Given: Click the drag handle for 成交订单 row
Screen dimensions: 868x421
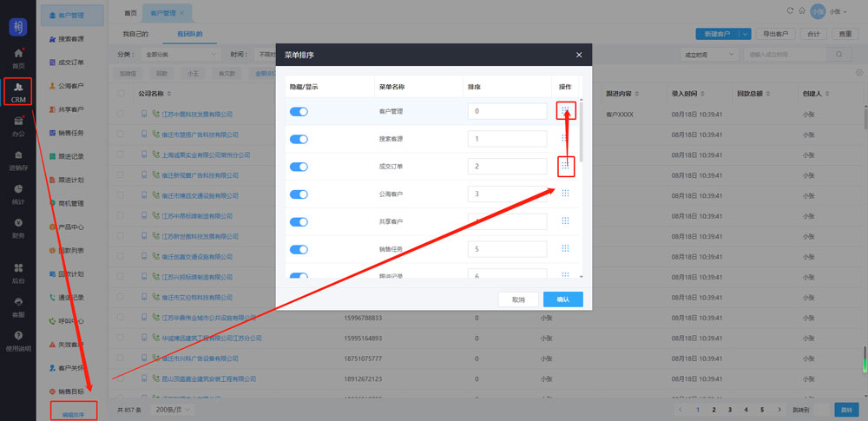Looking at the screenshot, I should (x=565, y=166).
